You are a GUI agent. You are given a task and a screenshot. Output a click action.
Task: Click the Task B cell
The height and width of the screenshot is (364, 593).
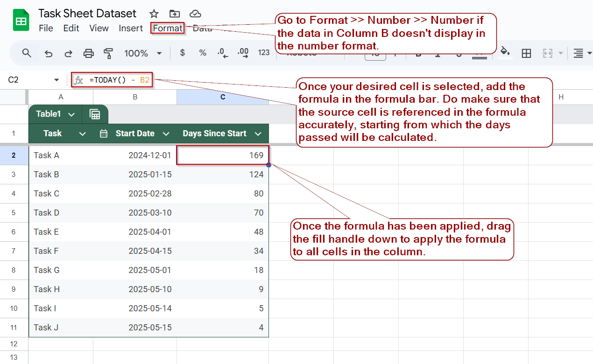click(x=61, y=175)
